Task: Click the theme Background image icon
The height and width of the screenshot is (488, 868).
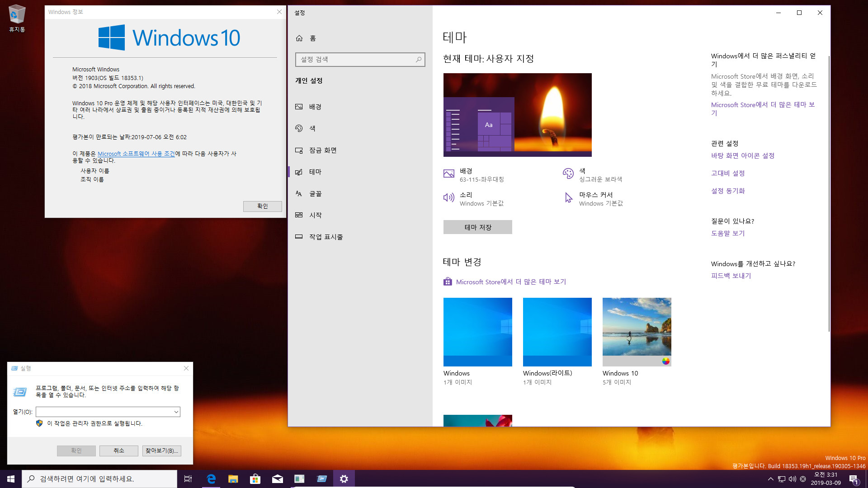Action: tap(449, 174)
